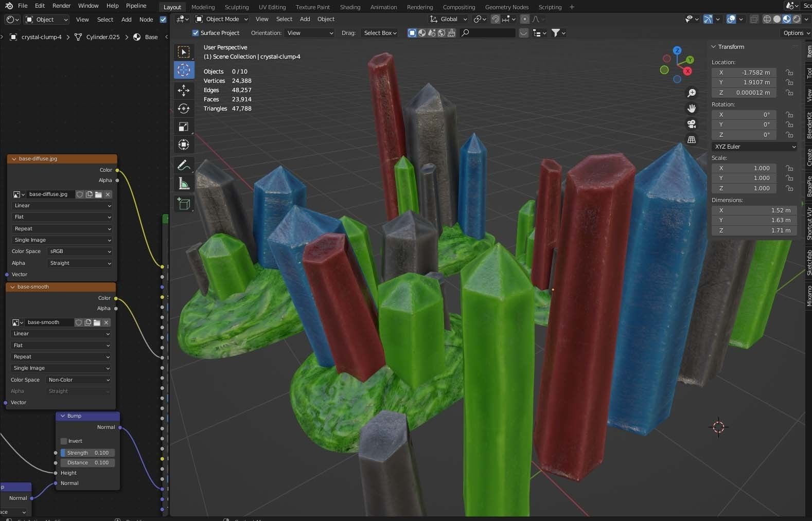Screen dimensions: 812x521
Task: Collapse the Transform panel
Action: pyautogui.click(x=714, y=47)
